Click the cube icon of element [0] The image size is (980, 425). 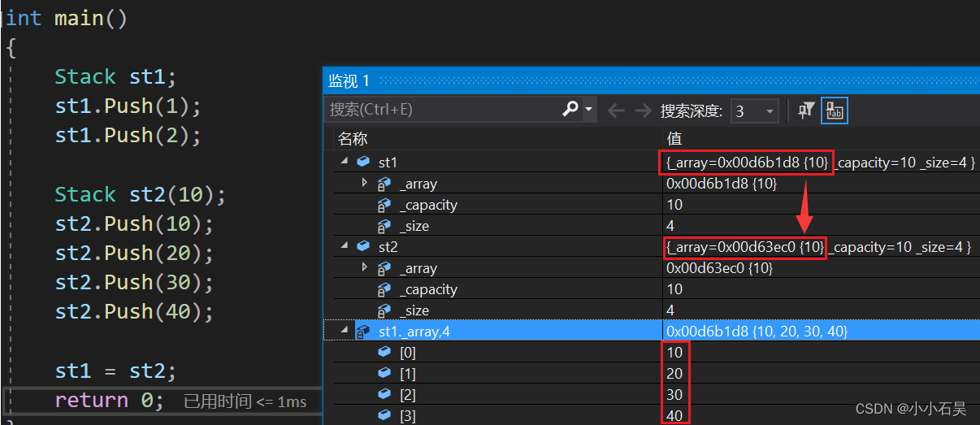384,352
